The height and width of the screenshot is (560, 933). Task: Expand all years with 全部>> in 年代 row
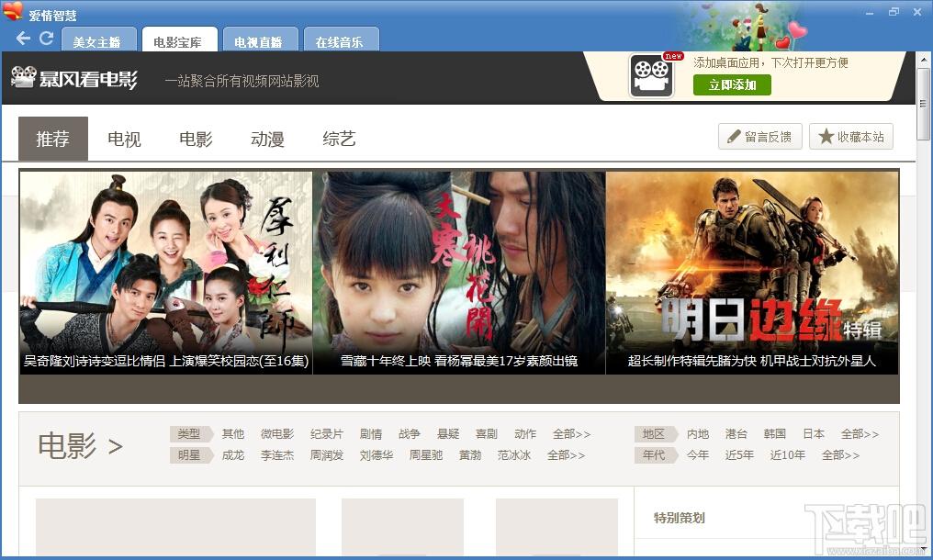coord(841,455)
